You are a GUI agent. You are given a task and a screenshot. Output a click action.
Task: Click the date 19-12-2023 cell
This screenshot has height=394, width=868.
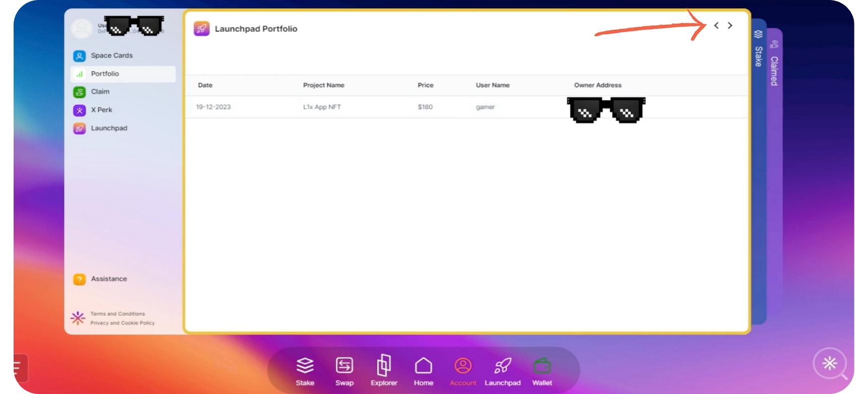coord(213,107)
